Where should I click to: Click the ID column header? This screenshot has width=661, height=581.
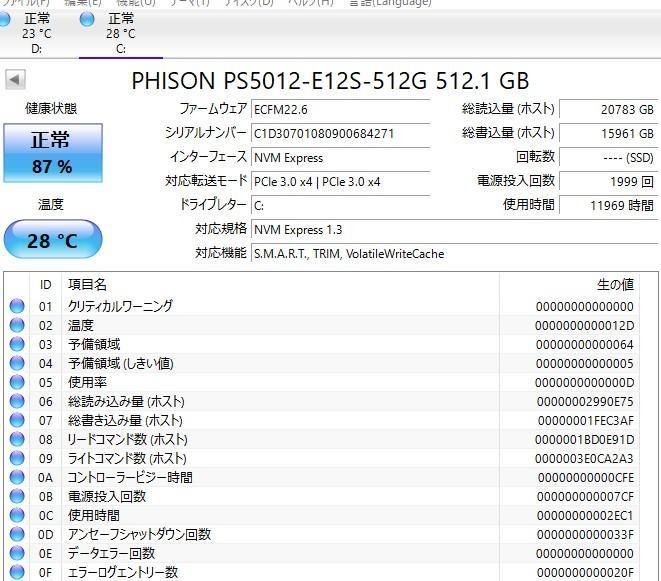point(46,285)
